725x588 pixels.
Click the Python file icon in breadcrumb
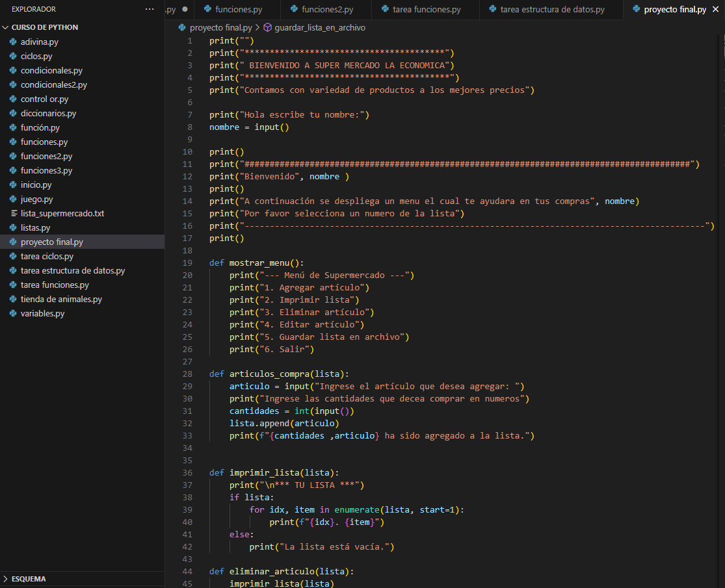[x=182, y=28]
